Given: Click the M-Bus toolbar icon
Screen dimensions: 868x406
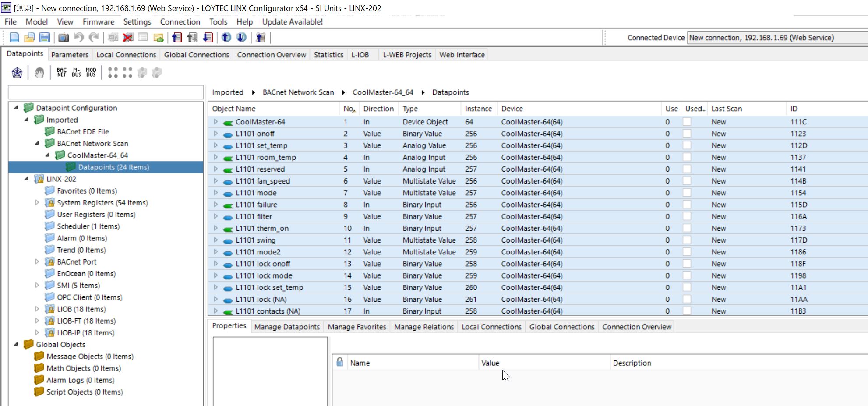Looking at the screenshot, I should 76,72.
